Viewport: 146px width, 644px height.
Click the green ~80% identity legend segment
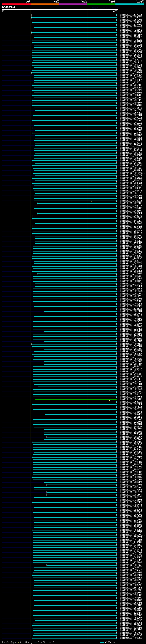click(x=101, y=4)
